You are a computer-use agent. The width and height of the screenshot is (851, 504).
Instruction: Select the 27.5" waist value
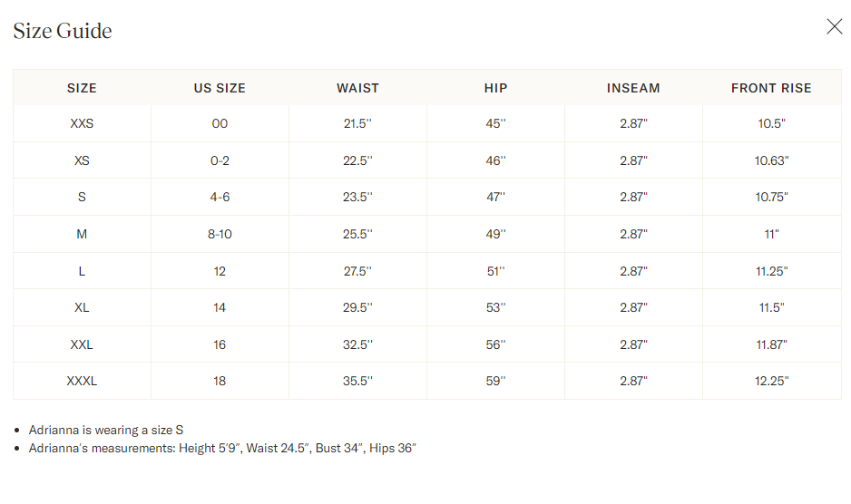[x=357, y=271]
